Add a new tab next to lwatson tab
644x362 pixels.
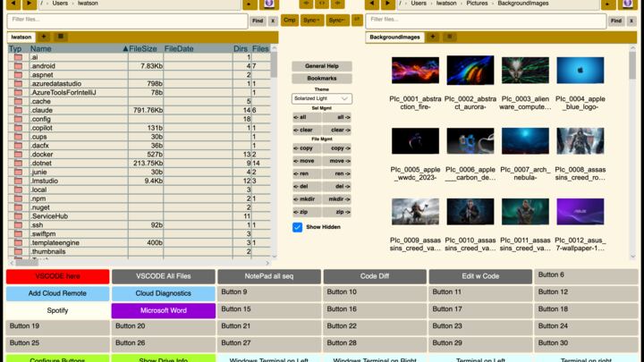pos(44,37)
